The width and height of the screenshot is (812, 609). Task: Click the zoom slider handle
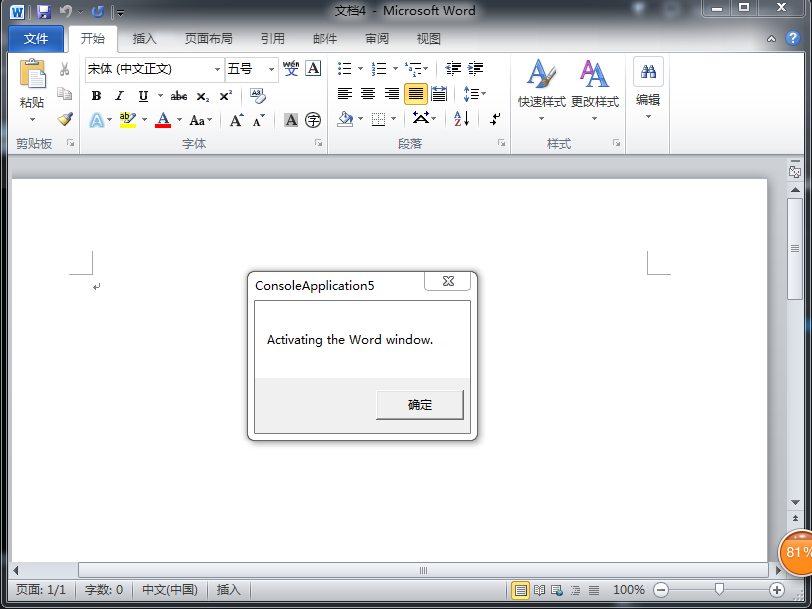(x=719, y=589)
